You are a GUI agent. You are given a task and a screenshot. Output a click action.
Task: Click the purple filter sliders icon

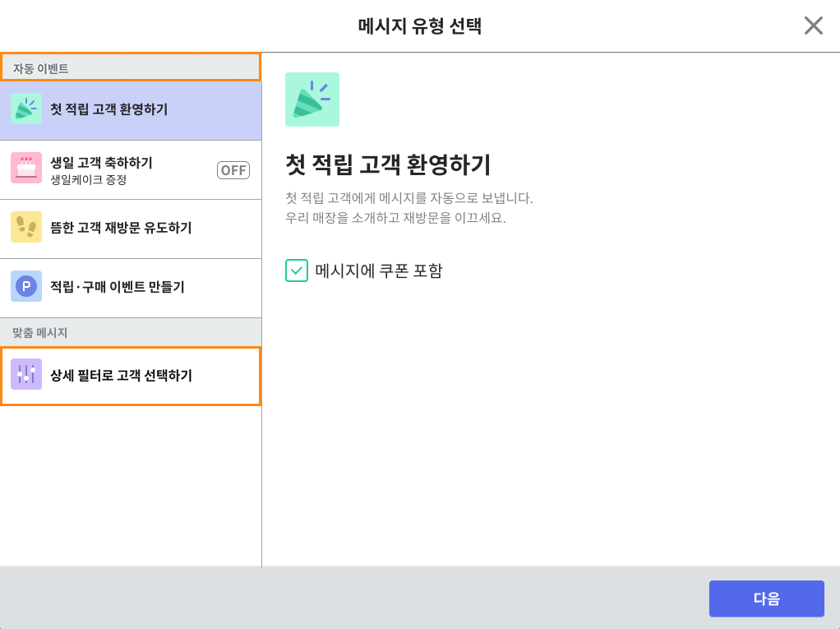pyautogui.click(x=26, y=374)
